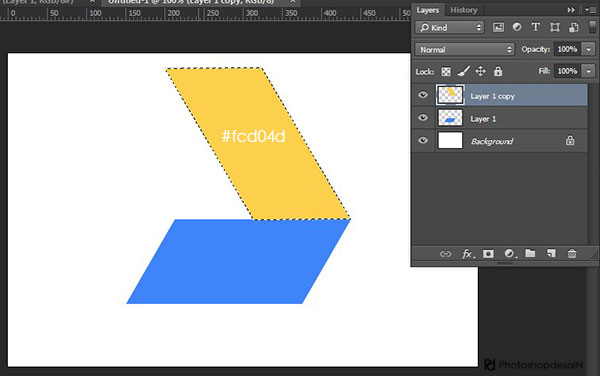
Task: Click the Background layer lock icon
Action: [570, 140]
